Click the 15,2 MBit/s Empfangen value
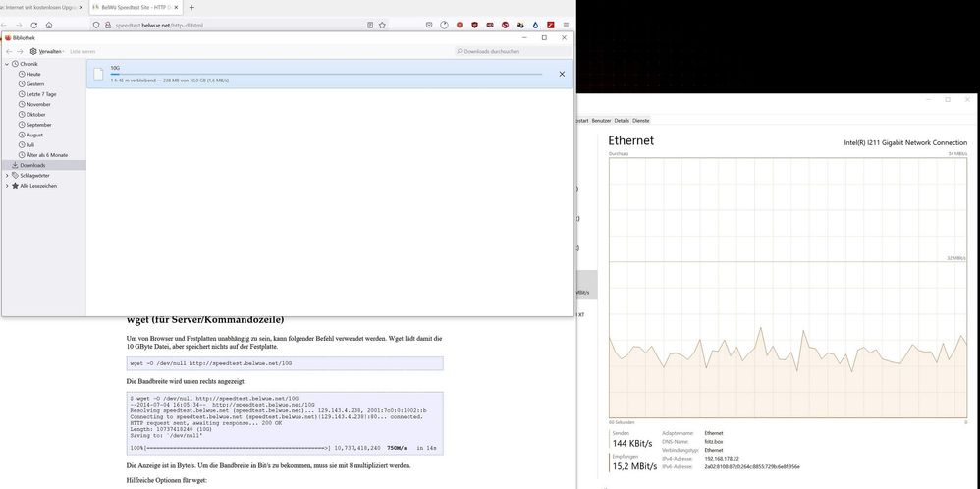The width and height of the screenshot is (980, 489). tap(634, 466)
